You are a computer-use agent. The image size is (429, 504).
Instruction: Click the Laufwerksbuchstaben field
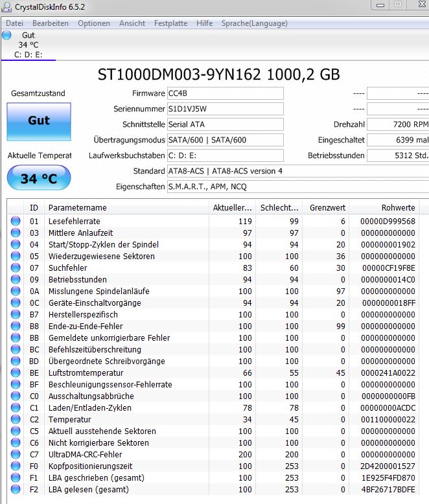pyautogui.click(x=225, y=155)
